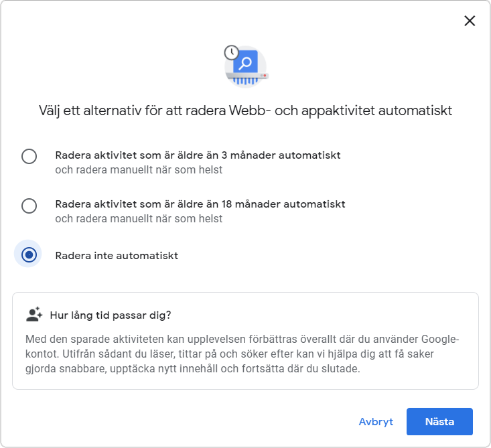
Task: Close the dialog with the X icon
Action: 470,21
